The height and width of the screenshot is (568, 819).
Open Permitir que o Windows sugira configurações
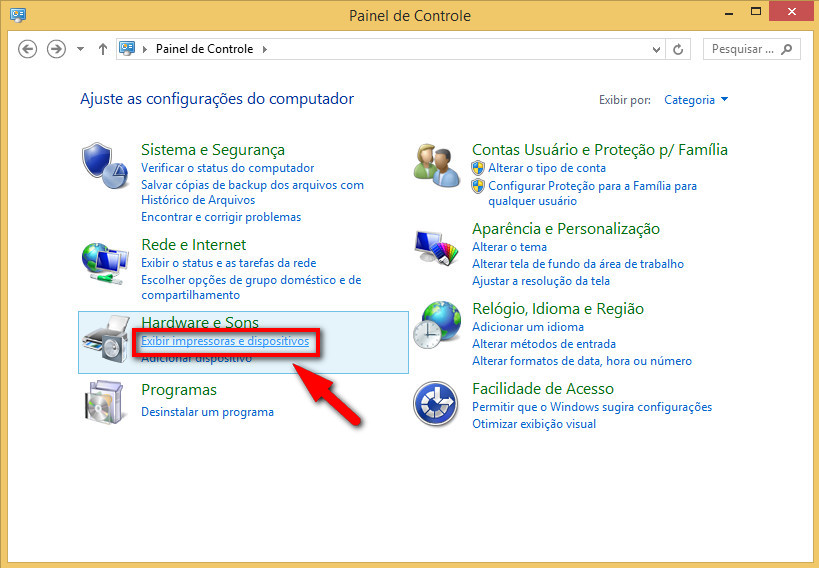click(x=592, y=407)
